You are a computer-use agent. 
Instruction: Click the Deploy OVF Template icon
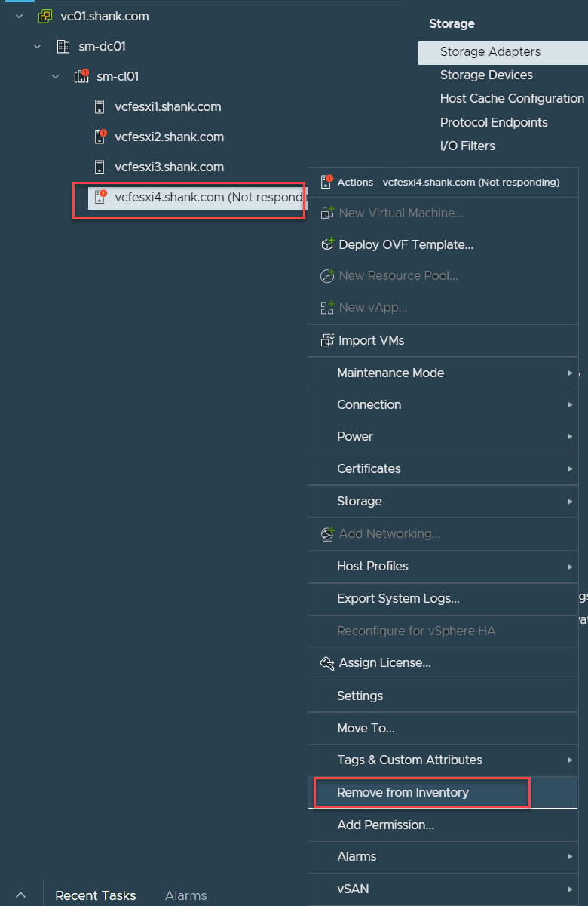pyautogui.click(x=327, y=244)
